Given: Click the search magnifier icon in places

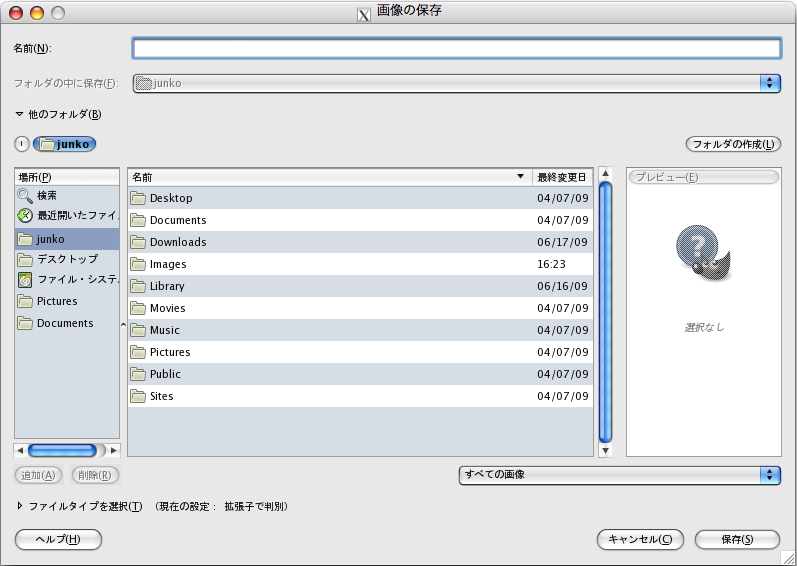Looking at the screenshot, I should click(25, 196).
